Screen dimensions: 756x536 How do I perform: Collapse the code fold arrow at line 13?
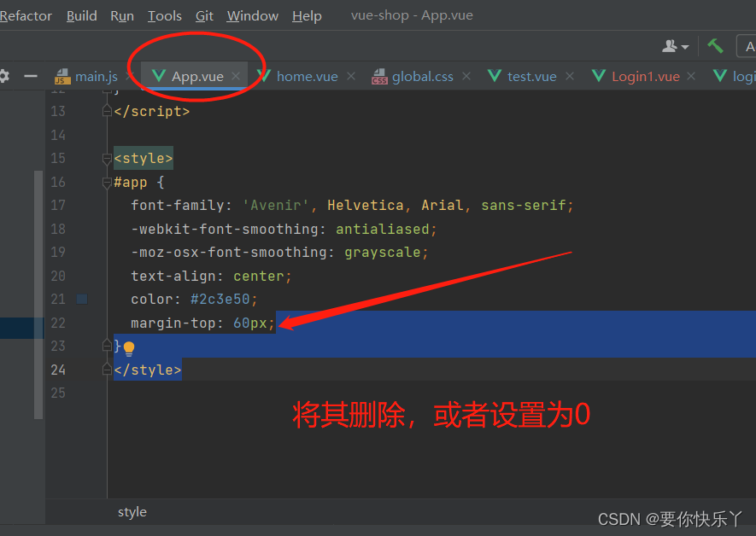(x=107, y=110)
